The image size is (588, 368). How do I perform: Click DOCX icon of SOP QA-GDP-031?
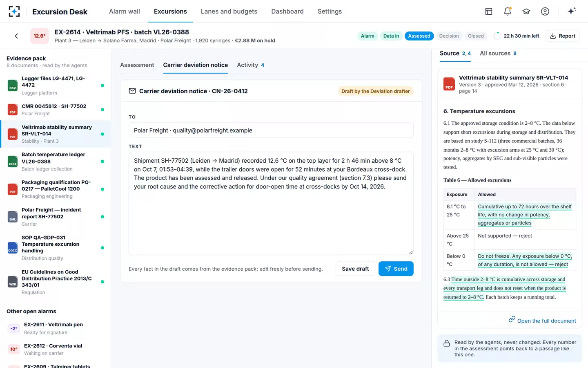pyautogui.click(x=13, y=248)
